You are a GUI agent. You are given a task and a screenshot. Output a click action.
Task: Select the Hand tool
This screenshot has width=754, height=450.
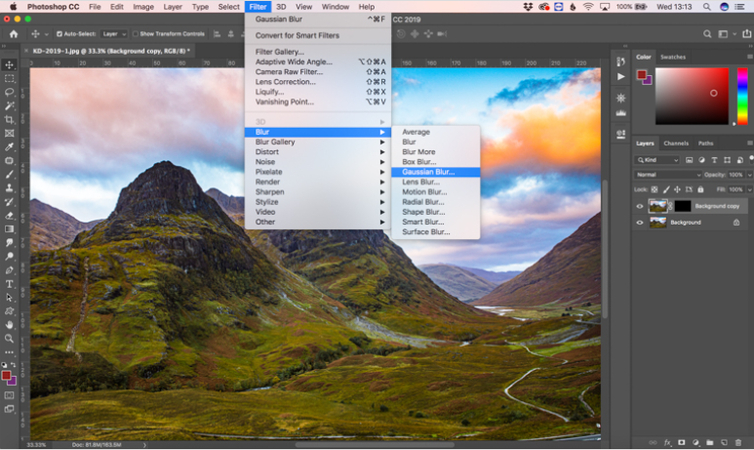tap(10, 324)
